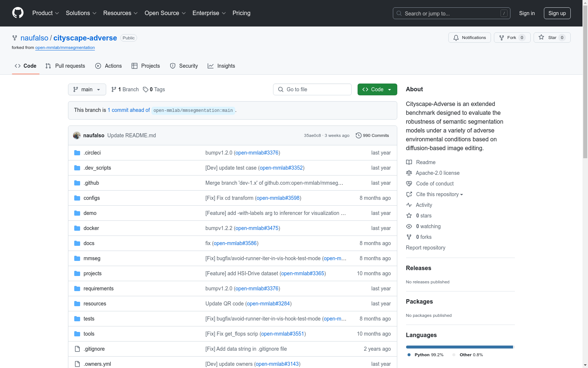Switch to the Security tab
The width and height of the screenshot is (588, 368).
tap(184, 66)
